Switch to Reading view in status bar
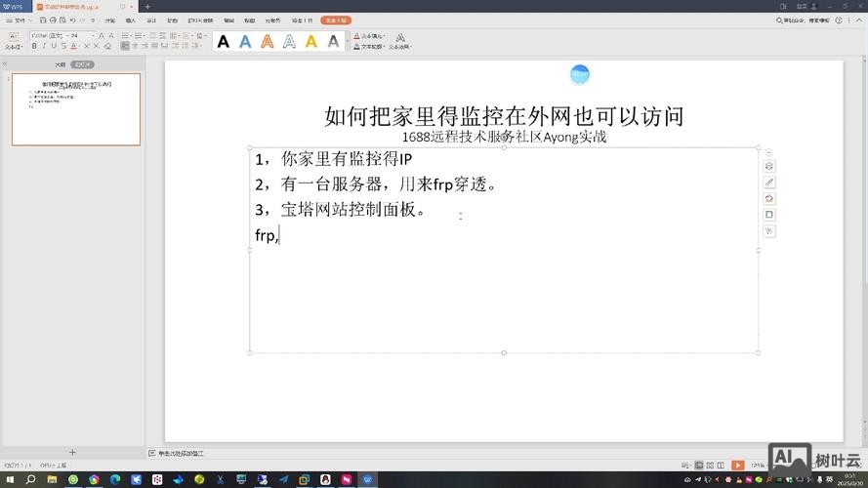Viewport: 868px width, 488px height. pos(721,466)
